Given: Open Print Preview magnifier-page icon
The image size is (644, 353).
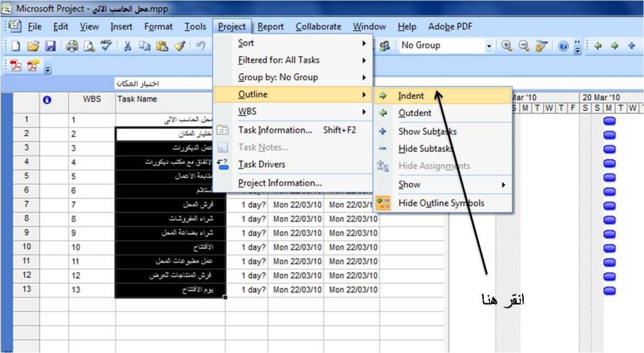Looking at the screenshot, I should click(x=89, y=46).
